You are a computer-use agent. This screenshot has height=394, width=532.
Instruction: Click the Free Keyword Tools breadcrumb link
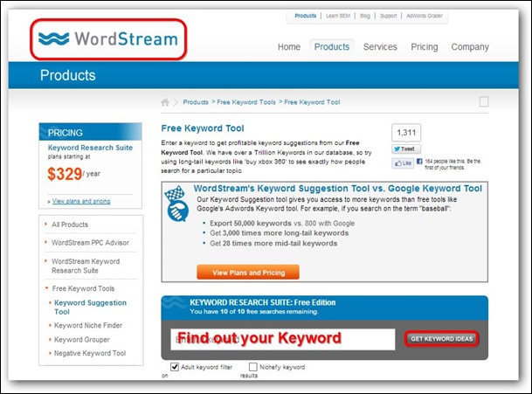[x=246, y=102]
